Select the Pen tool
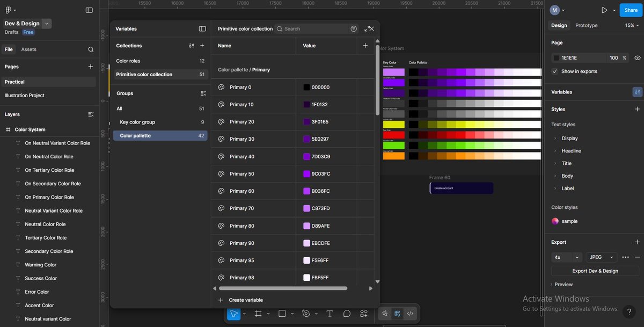The height and width of the screenshot is (327, 644). click(306, 314)
